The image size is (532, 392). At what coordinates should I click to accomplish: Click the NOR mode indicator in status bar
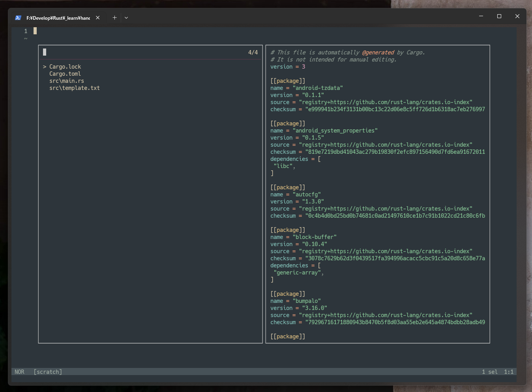(19, 371)
